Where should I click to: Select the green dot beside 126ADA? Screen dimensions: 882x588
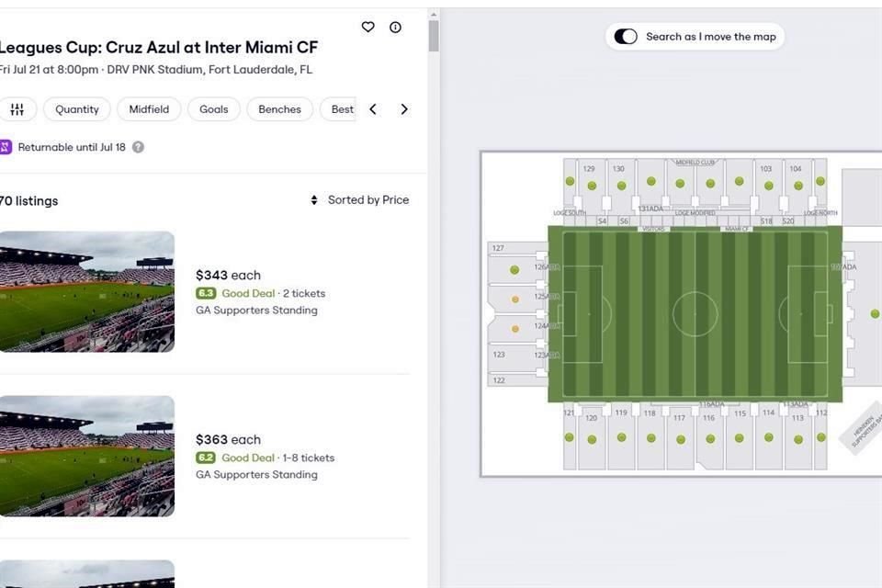click(514, 270)
